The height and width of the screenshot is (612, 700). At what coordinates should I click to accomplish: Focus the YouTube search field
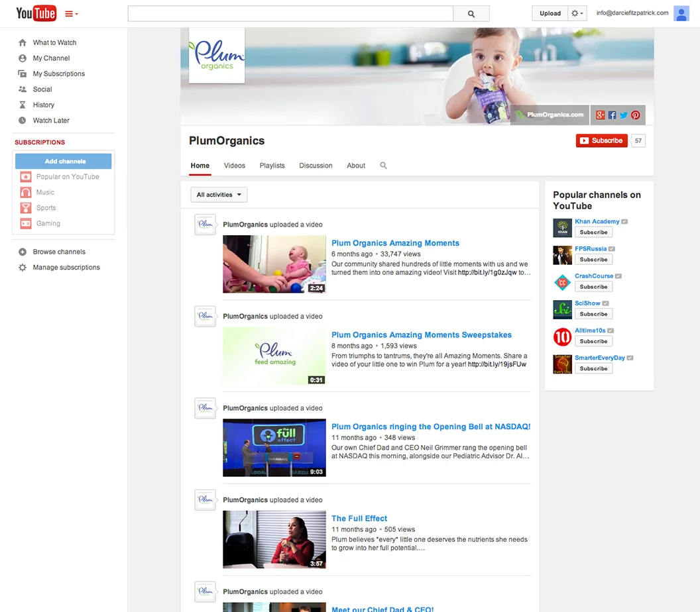290,14
